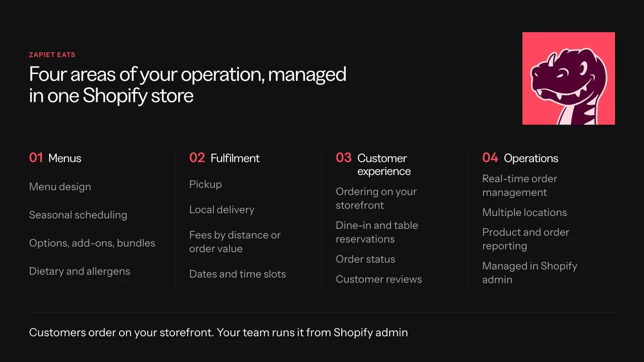This screenshot has height=362, width=644.
Task: Click 'Multiple locations' item
Action: click(525, 212)
